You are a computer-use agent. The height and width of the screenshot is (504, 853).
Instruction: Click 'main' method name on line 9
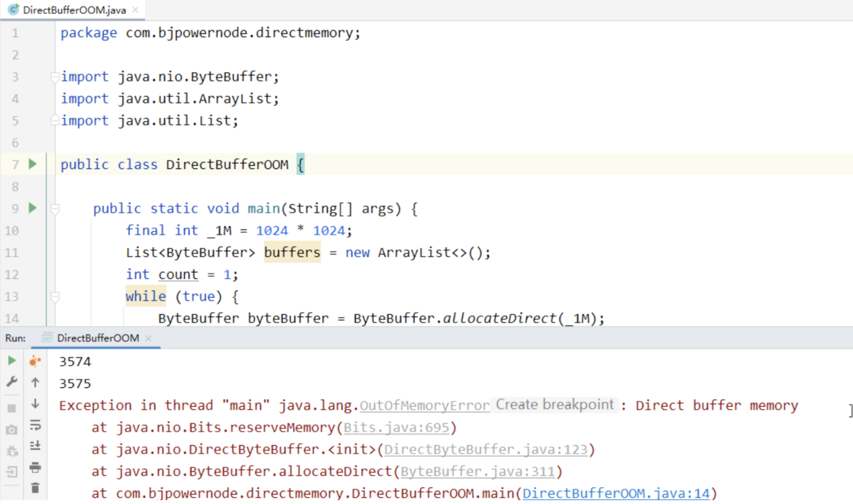click(x=264, y=209)
